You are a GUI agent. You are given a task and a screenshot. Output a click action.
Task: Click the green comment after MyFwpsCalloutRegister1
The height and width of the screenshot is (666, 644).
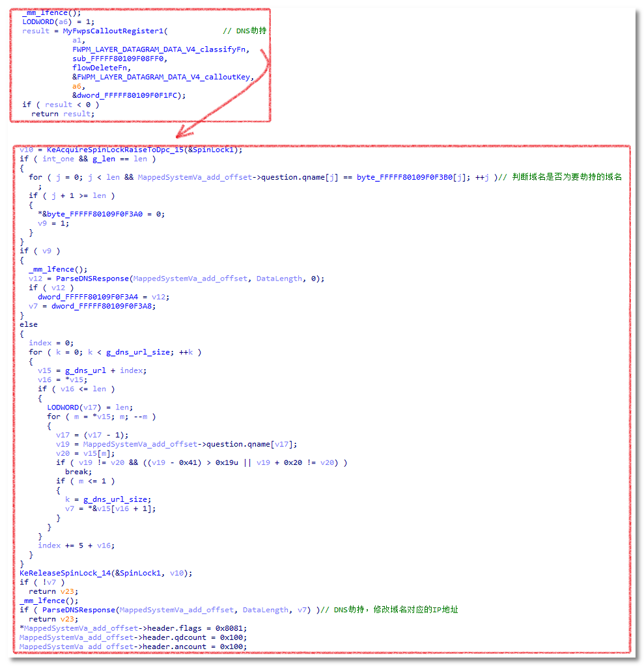click(244, 31)
